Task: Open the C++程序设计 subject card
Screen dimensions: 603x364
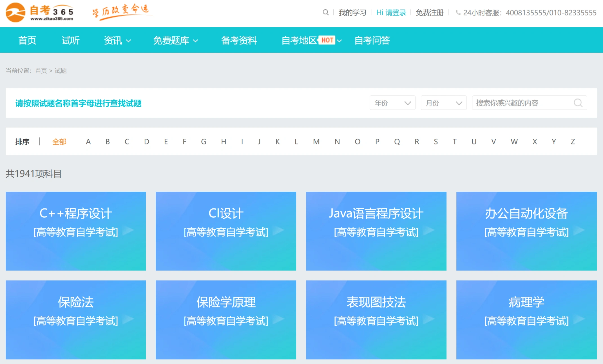Action: coord(76,231)
